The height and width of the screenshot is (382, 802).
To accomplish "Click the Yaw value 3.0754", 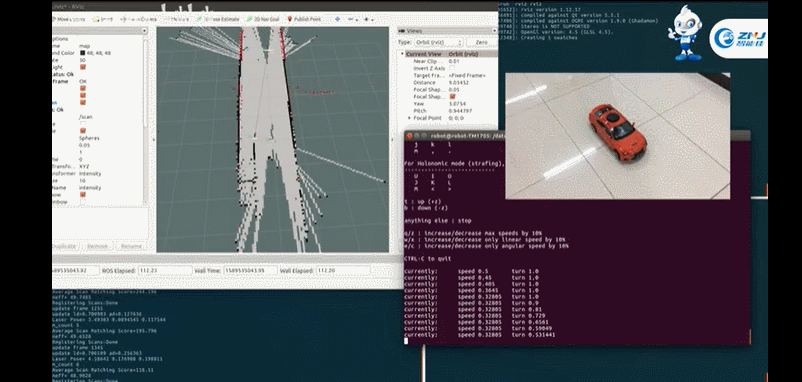I will tap(457, 104).
